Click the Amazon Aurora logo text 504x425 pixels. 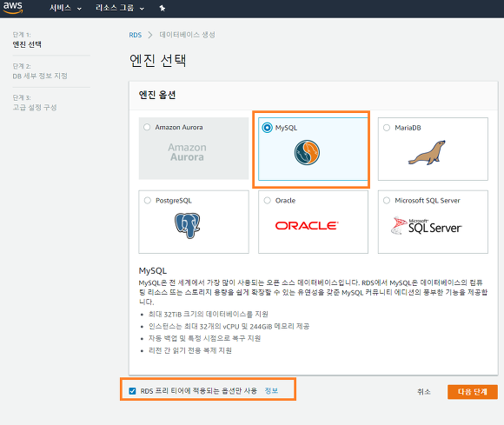[x=187, y=152]
